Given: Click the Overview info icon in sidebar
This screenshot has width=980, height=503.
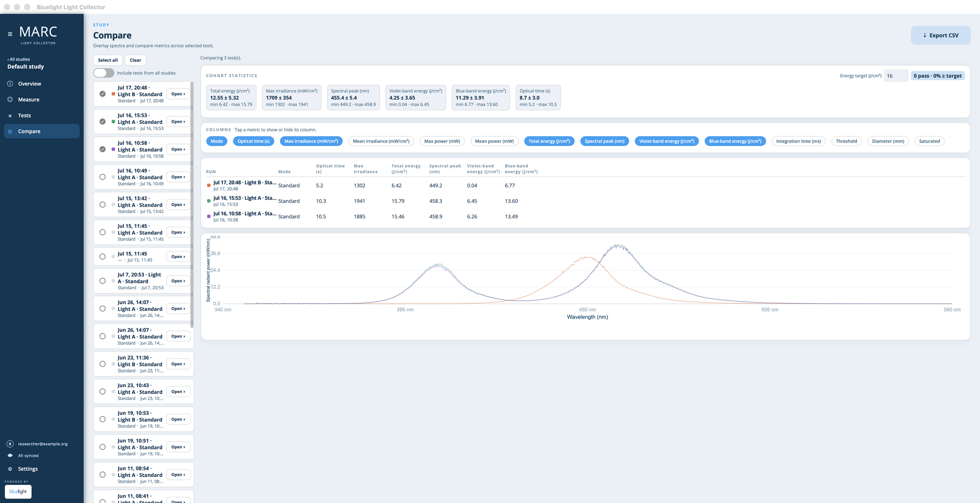Looking at the screenshot, I should pyautogui.click(x=10, y=84).
